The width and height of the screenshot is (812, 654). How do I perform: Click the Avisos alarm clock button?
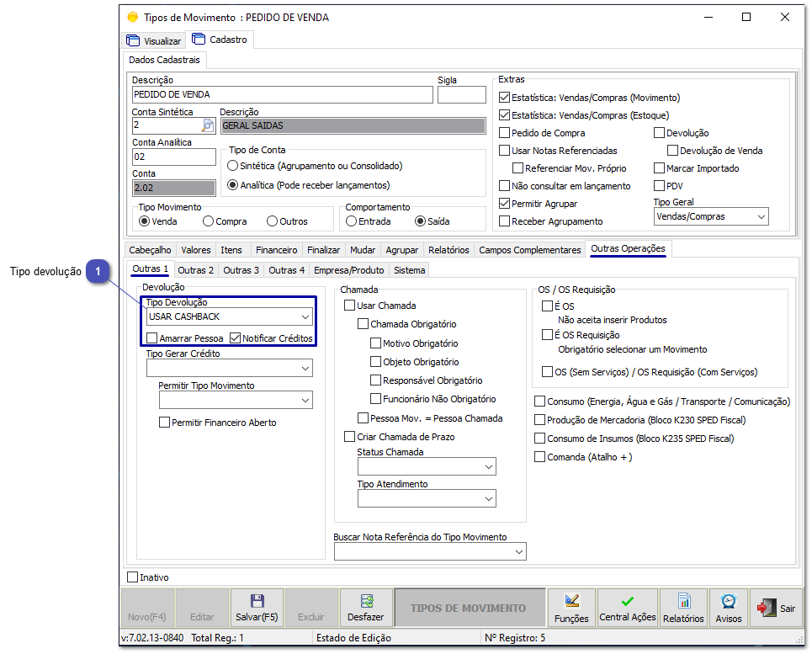click(729, 608)
